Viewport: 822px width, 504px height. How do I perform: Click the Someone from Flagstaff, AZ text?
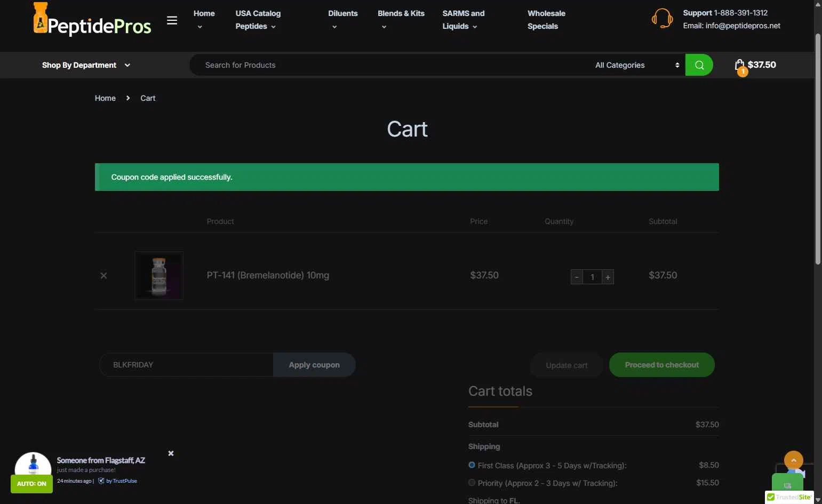[101, 460]
